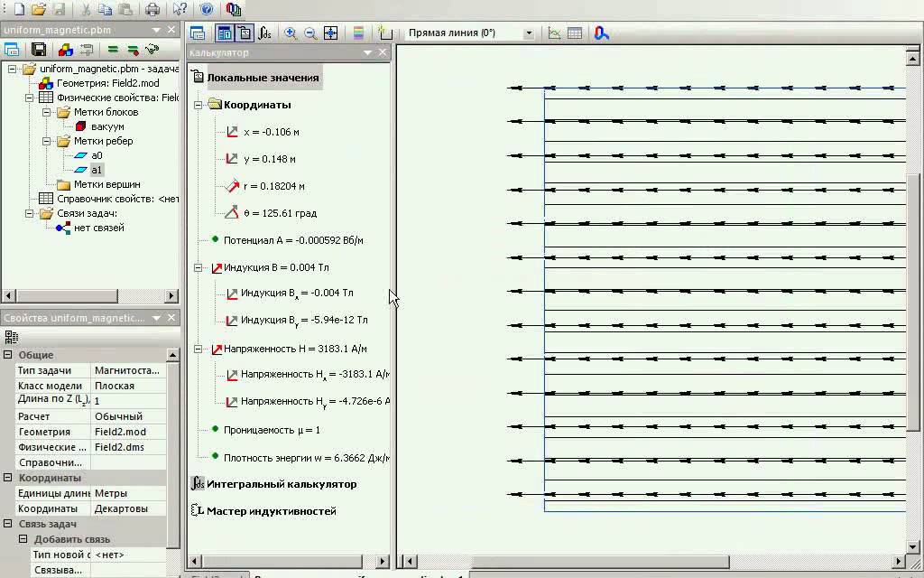Click the properties categorize icon
Screen dimensions: 924x578
(11, 337)
